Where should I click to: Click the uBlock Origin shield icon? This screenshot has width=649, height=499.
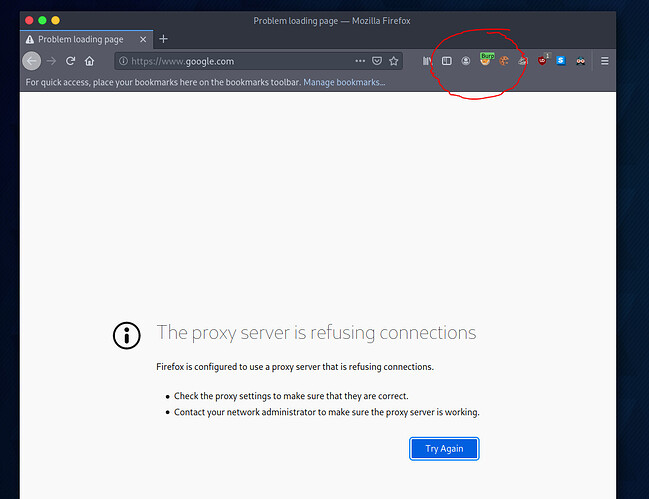click(542, 61)
